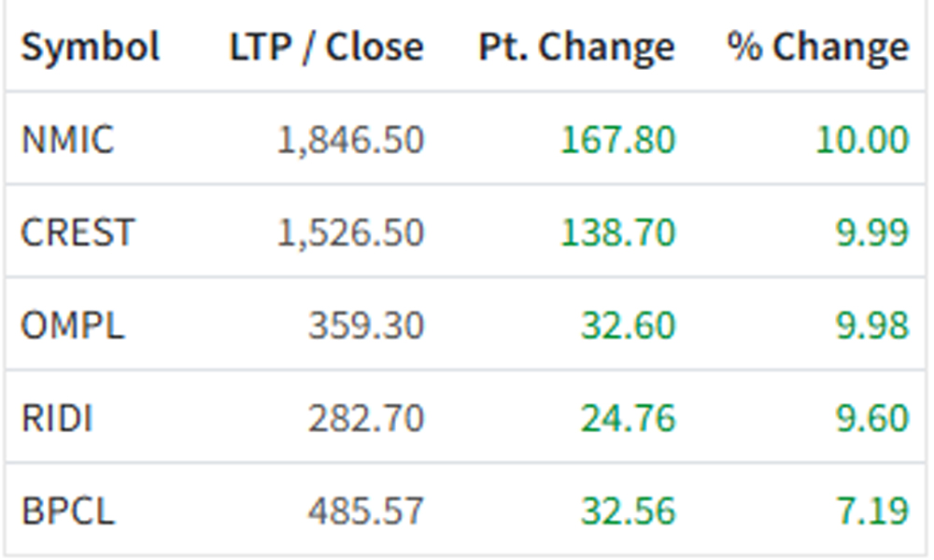Click the Symbol column header
The height and width of the screenshot is (560, 934).
coord(91,47)
